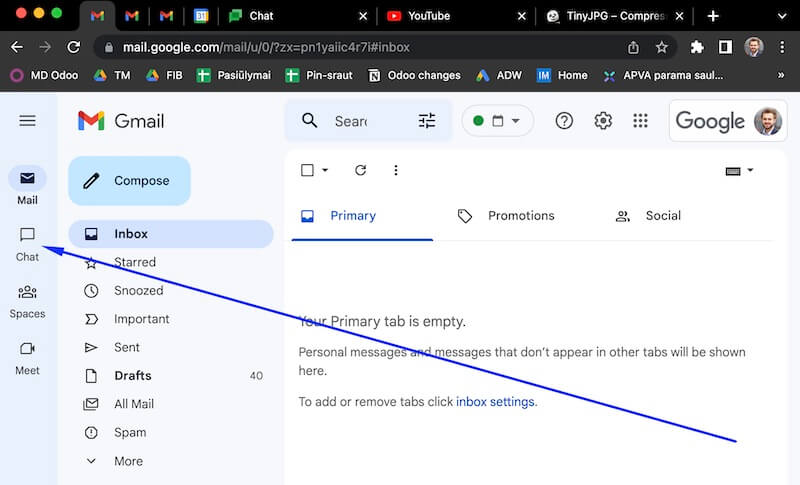This screenshot has height=485, width=800.
Task: Open the Important folder
Action: (171, 319)
